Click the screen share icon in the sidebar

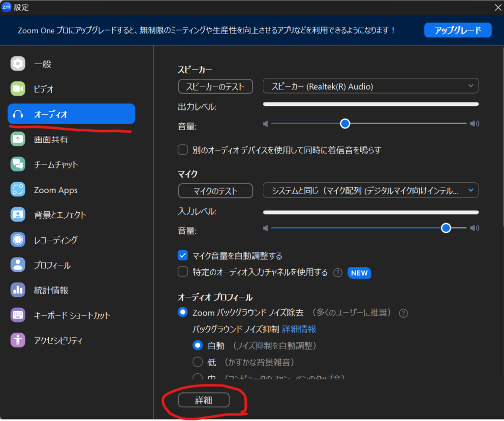coord(18,139)
